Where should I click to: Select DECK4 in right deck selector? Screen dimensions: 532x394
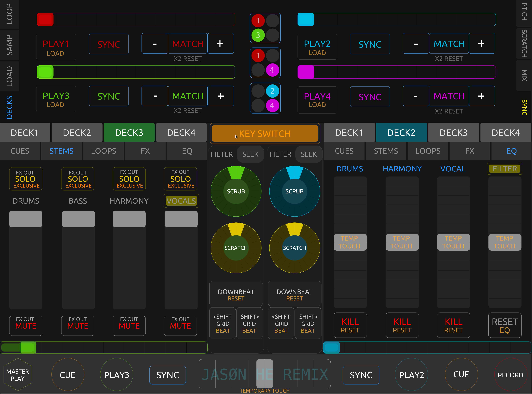(x=506, y=133)
